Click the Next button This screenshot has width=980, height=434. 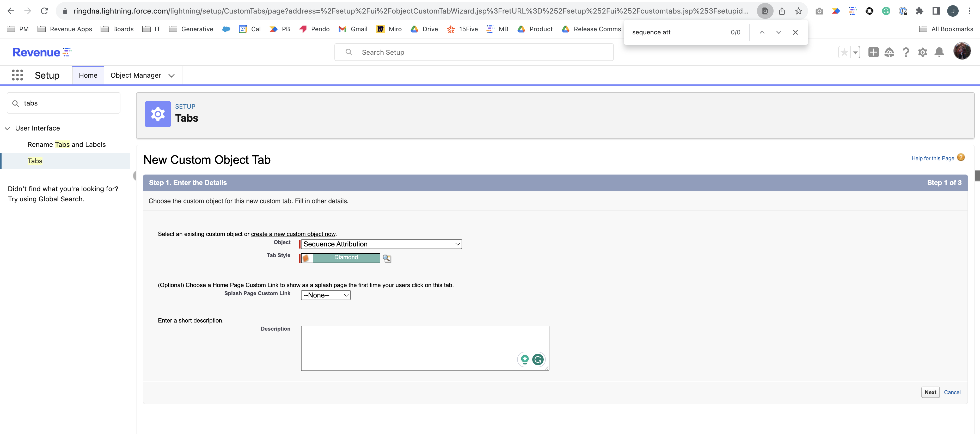coord(930,392)
